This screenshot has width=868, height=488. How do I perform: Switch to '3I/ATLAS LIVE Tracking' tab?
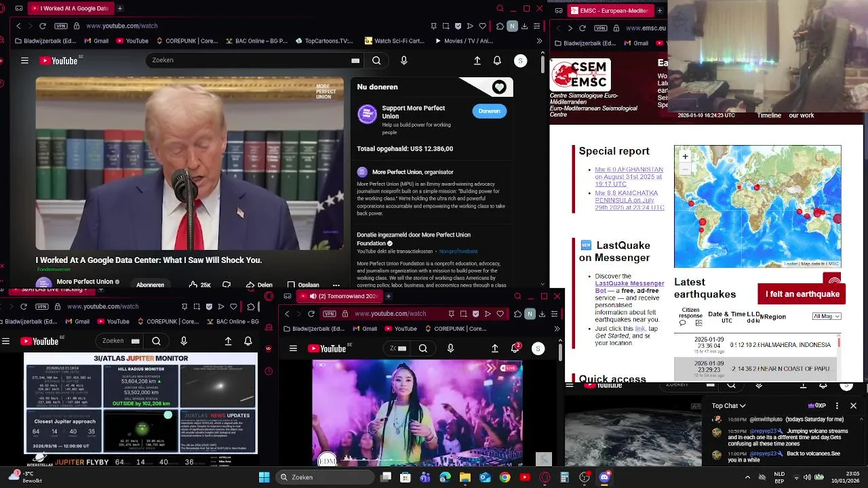click(51, 289)
